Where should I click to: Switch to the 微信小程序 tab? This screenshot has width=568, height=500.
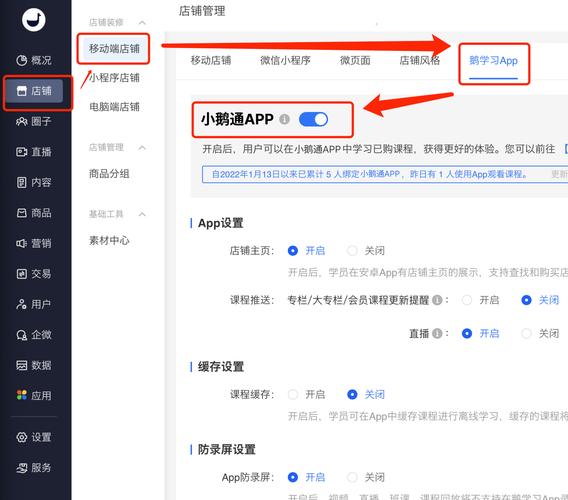pyautogui.click(x=285, y=60)
